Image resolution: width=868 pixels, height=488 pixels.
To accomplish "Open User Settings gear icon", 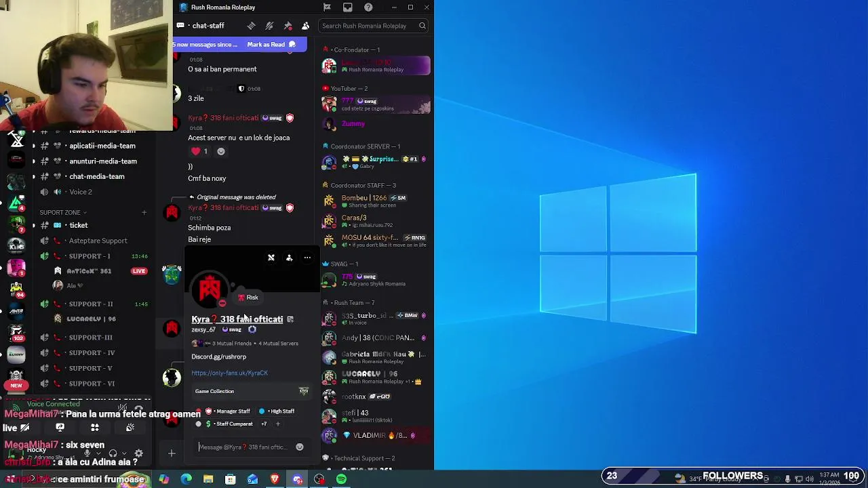I will tap(139, 453).
